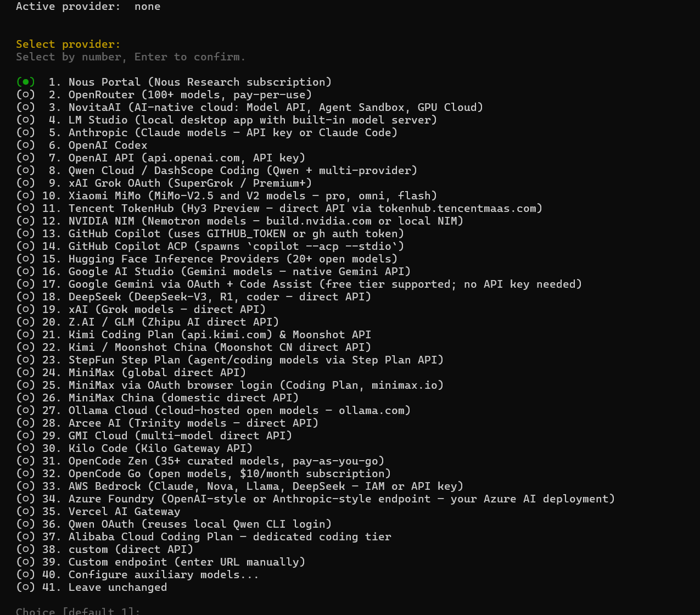Select Azure Foundry radio button
This screenshot has height=615, width=700.
coord(26,499)
